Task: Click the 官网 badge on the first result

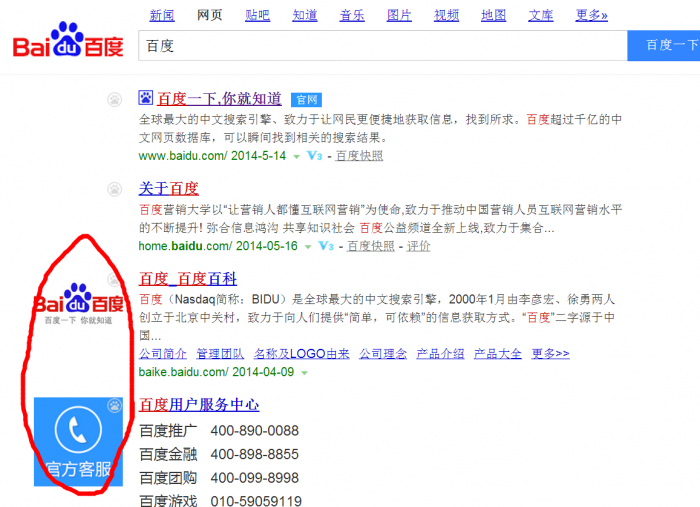Action: [306, 100]
